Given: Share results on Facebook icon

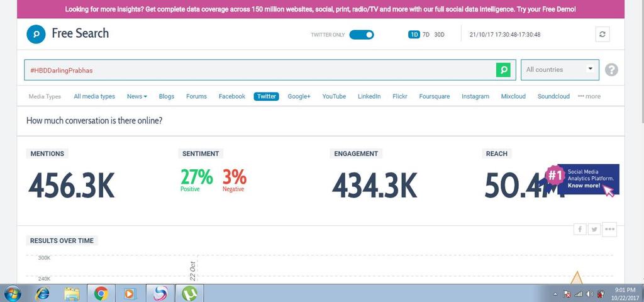Looking at the screenshot, I should coord(580,230).
